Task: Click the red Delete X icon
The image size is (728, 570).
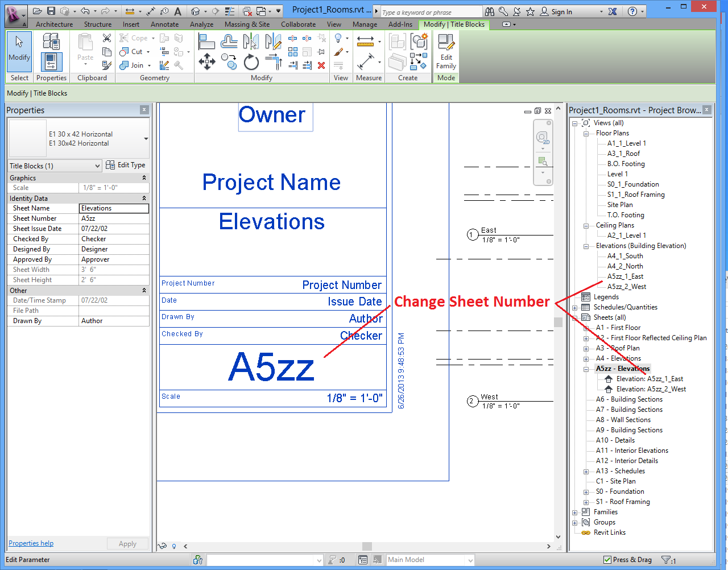Action: (321, 65)
